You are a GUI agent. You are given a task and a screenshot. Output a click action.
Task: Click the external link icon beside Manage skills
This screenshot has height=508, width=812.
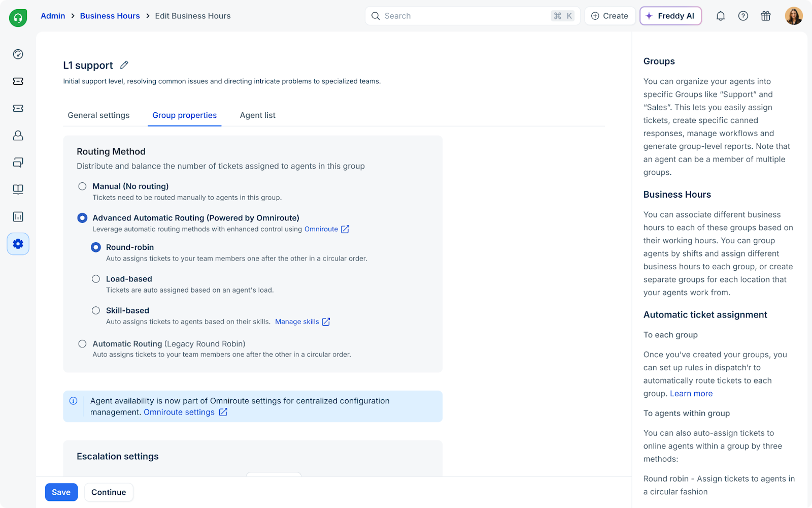pyautogui.click(x=326, y=322)
